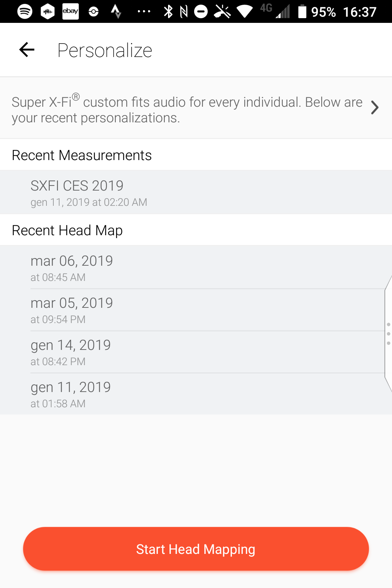
Task: Start Head Mapping
Action: coord(196,549)
